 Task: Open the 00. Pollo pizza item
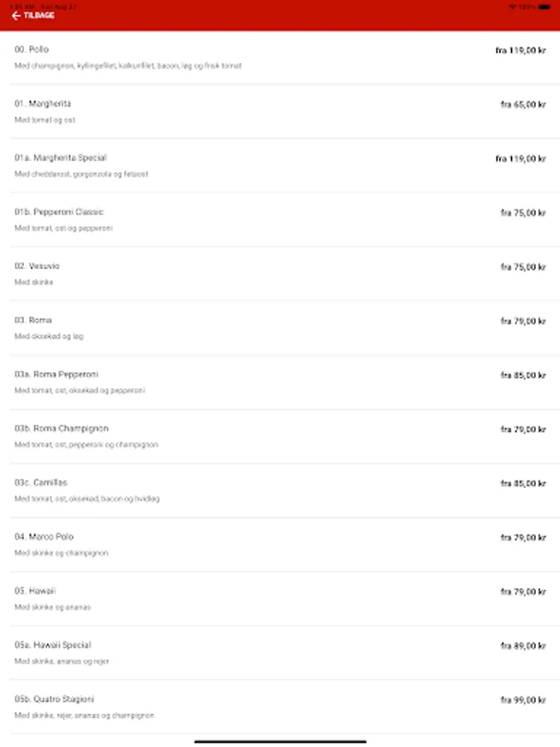pos(280,57)
